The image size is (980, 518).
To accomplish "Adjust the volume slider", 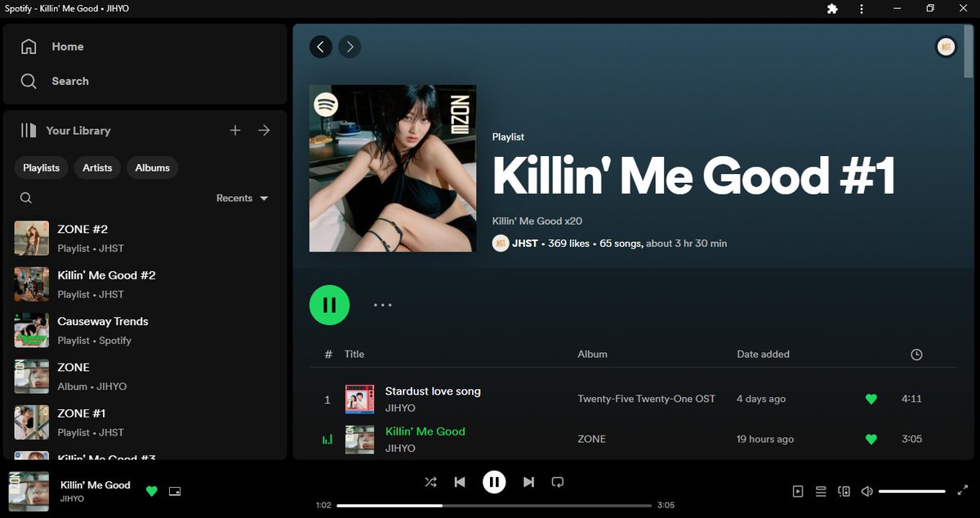I will point(912,491).
